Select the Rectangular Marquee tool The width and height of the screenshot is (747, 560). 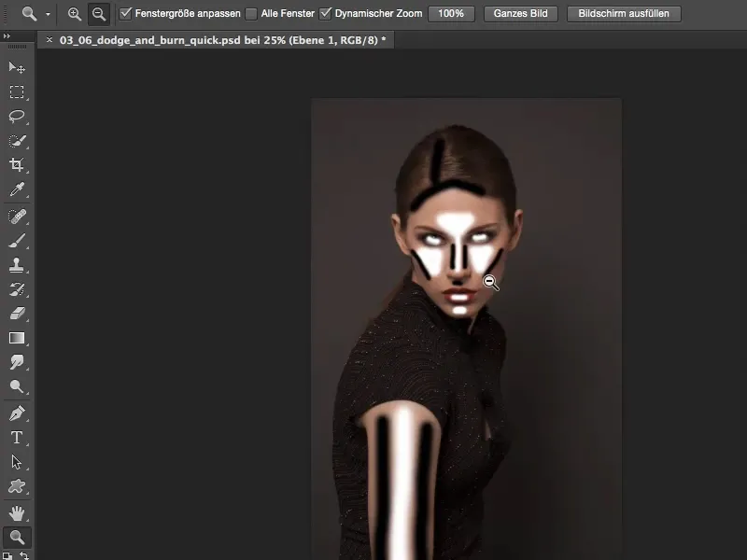[x=17, y=91]
